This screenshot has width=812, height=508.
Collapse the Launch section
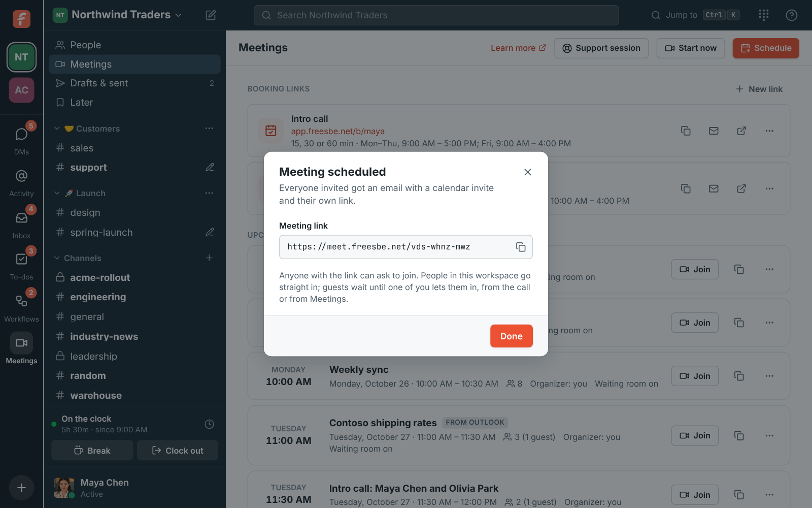pyautogui.click(x=57, y=194)
